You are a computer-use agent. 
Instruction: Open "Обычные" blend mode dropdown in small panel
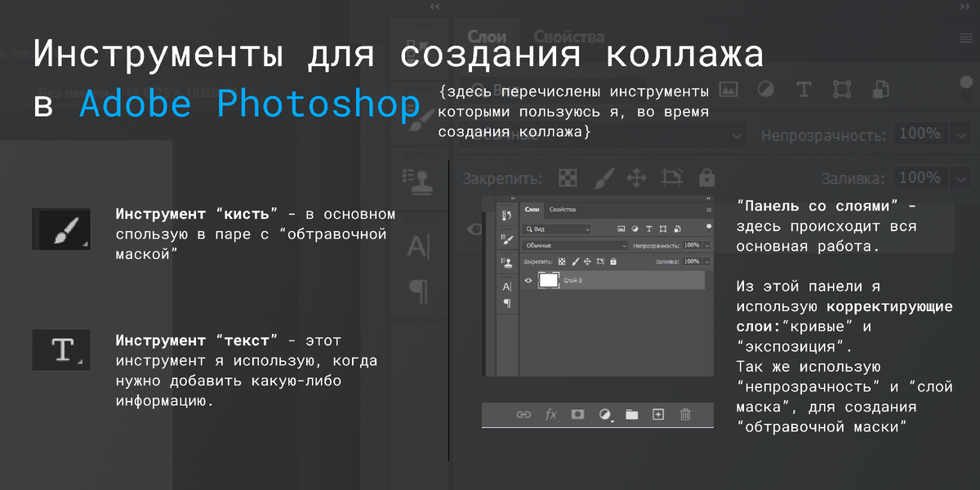coord(575,246)
